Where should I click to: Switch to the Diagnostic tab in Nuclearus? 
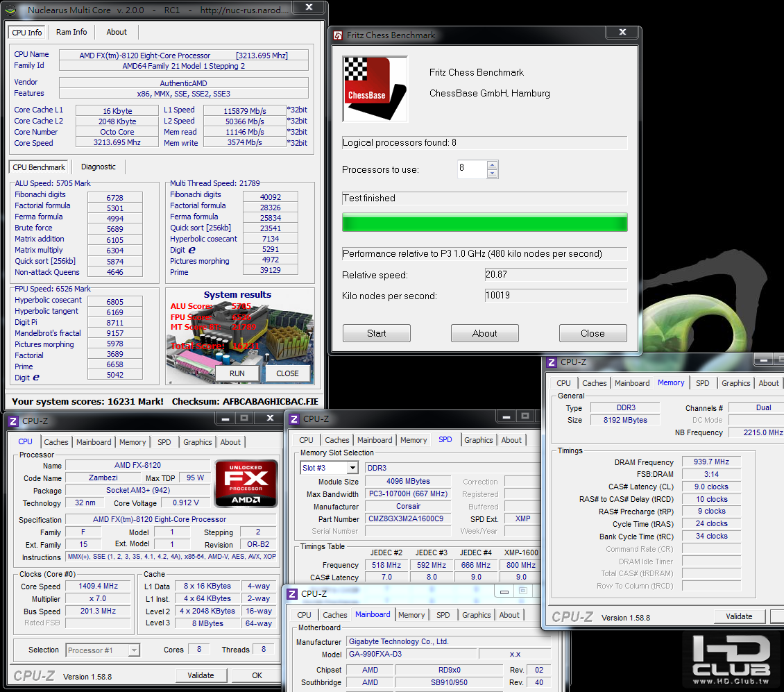coord(98,167)
